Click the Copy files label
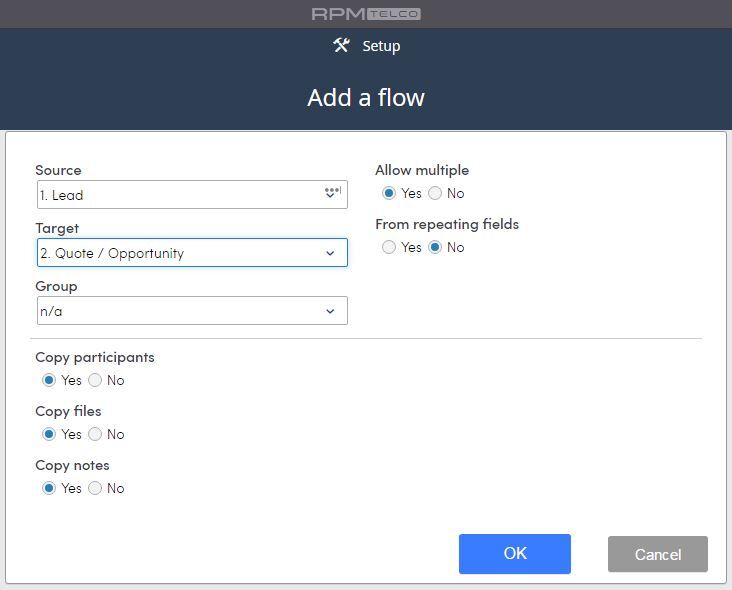Image resolution: width=732 pixels, height=590 pixels. tap(68, 411)
